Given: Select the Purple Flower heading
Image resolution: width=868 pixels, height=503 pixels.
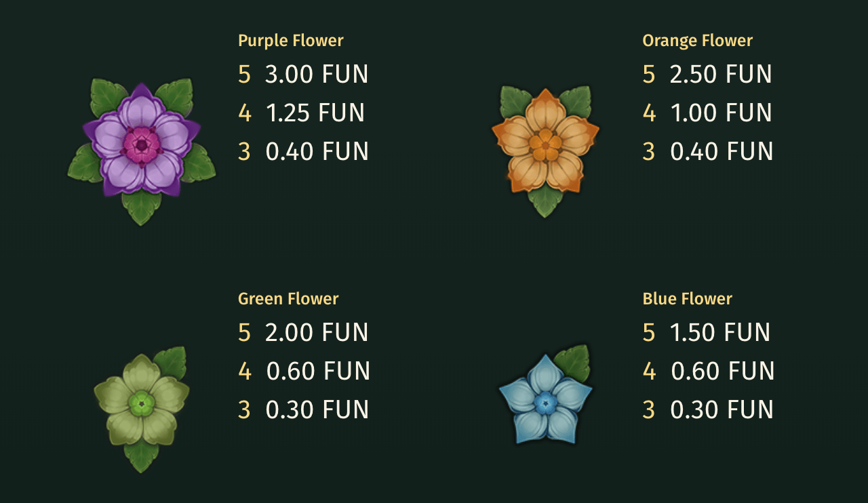Looking at the screenshot, I should 290,41.
